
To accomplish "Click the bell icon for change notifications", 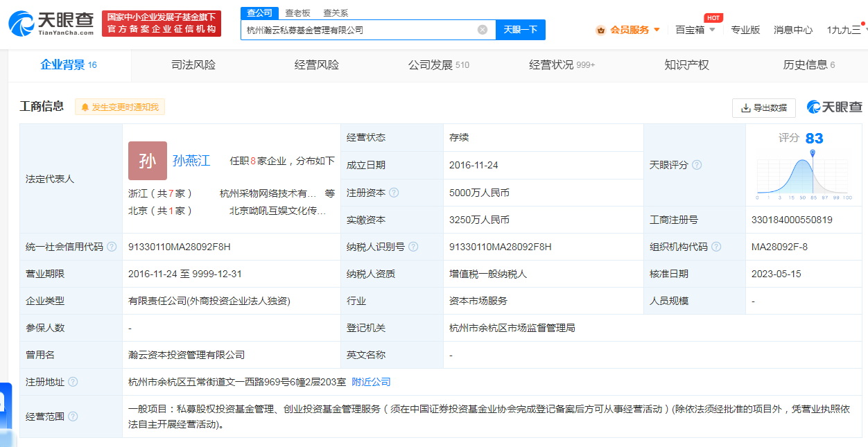I will pos(85,107).
